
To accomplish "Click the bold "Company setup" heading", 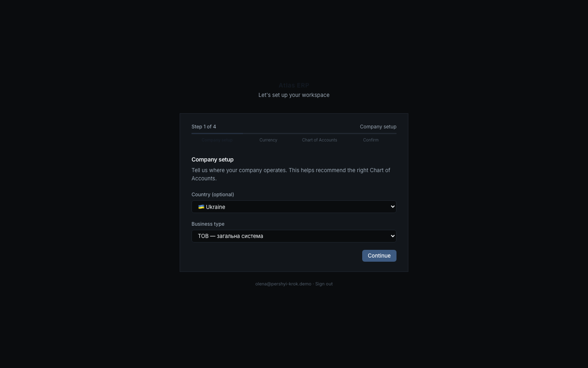I will pyautogui.click(x=212, y=159).
